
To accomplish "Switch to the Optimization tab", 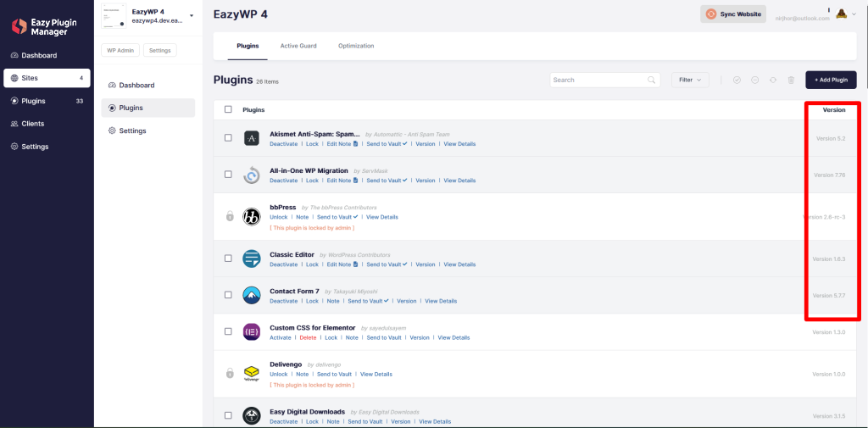I will click(356, 46).
